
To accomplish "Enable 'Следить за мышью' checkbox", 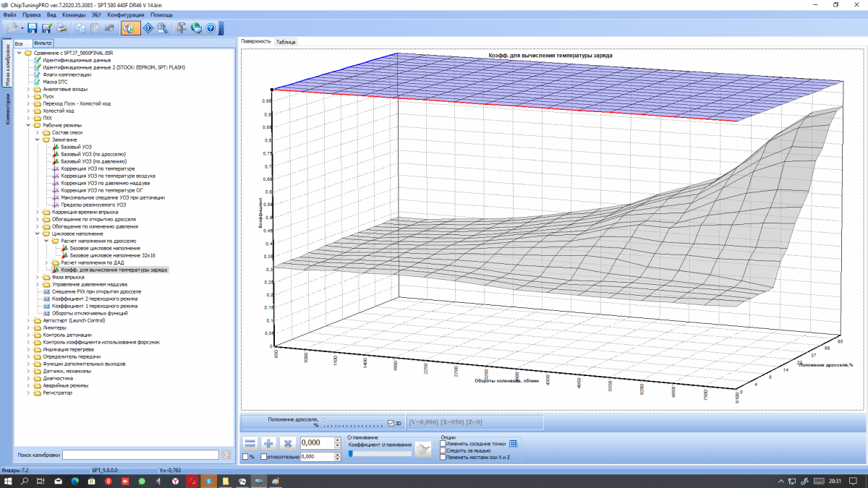I will point(443,450).
